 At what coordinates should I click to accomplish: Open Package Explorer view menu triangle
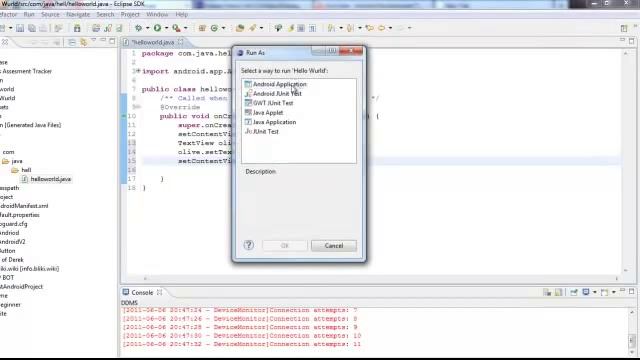click(x=94, y=41)
